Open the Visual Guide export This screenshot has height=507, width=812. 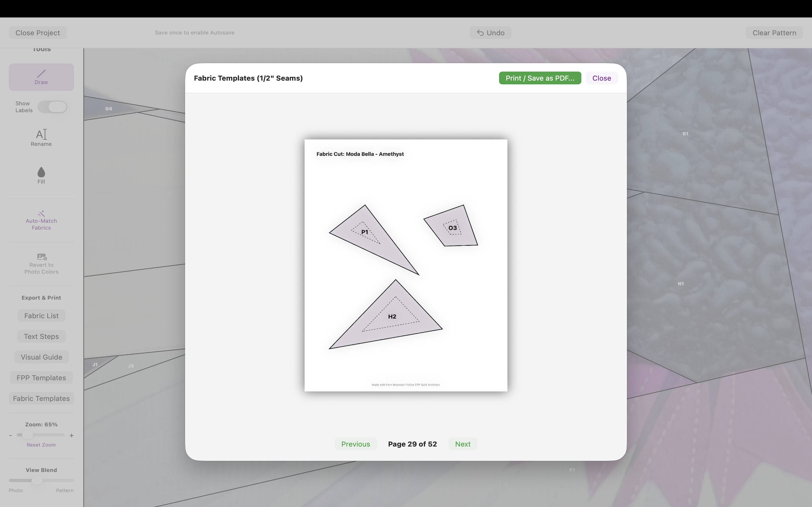tap(41, 357)
